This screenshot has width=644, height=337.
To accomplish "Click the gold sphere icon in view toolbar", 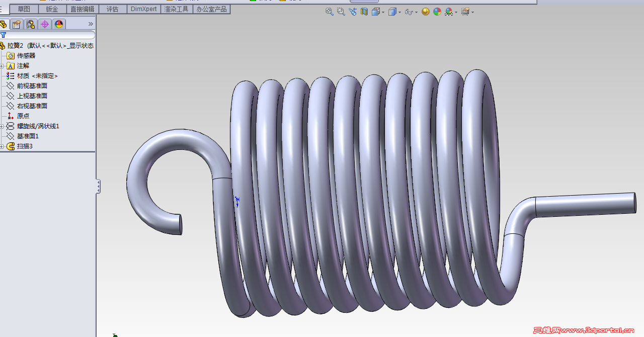I will pyautogui.click(x=426, y=12).
